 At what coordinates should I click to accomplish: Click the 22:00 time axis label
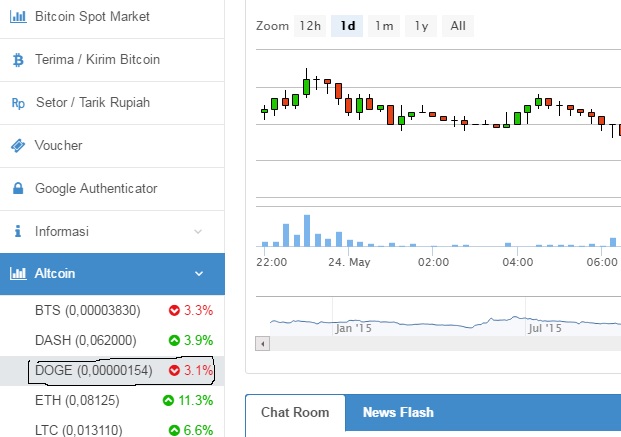point(272,262)
